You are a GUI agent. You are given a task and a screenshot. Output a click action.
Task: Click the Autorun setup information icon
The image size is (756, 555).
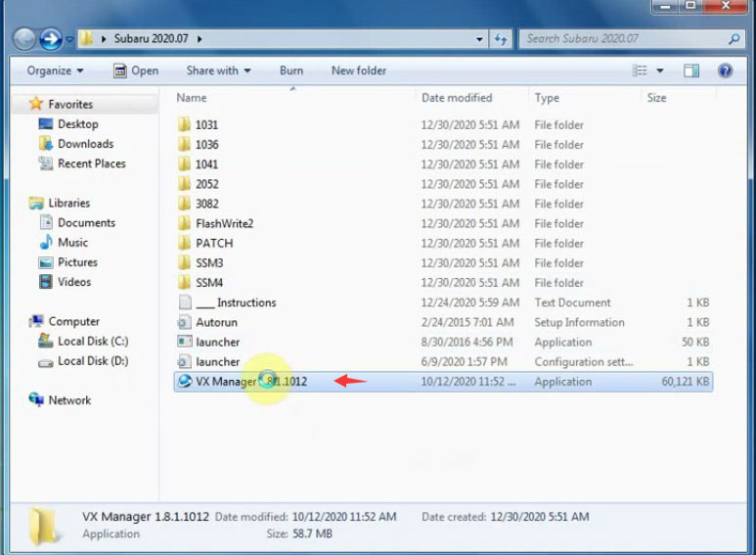184,322
